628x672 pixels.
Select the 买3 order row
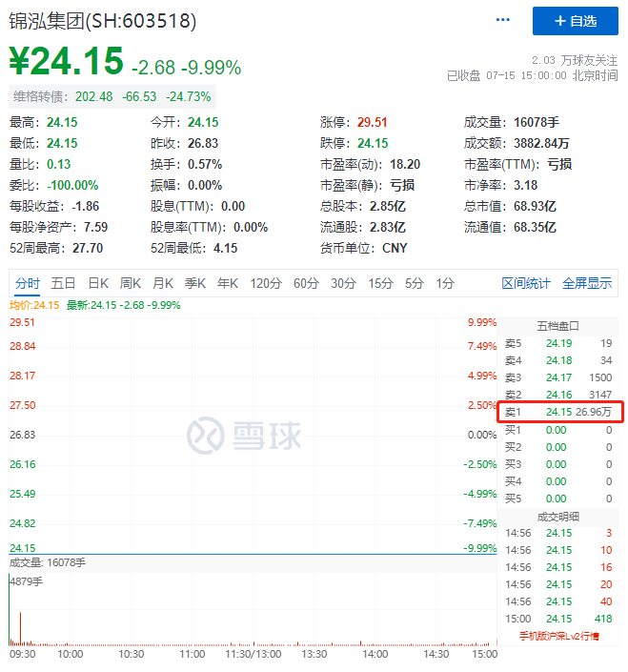pos(557,464)
